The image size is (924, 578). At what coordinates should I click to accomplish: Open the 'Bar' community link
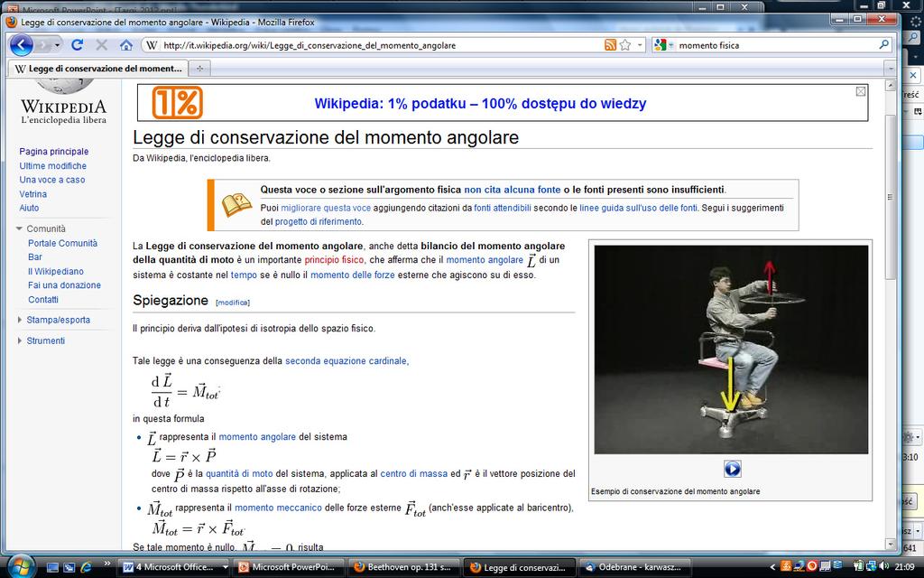click(x=35, y=257)
